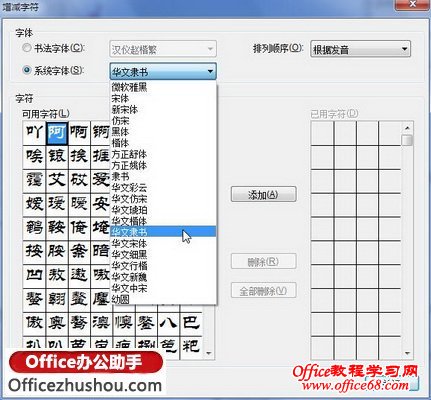Select 华文楷体 in the dropdown list
Image resolution: width=431 pixels, height=400 pixels.
point(163,221)
